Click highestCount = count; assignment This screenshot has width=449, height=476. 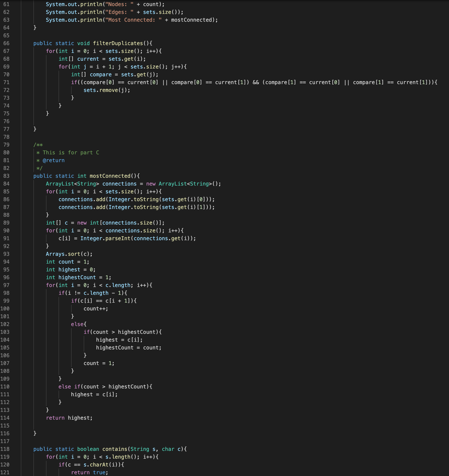tap(129, 348)
